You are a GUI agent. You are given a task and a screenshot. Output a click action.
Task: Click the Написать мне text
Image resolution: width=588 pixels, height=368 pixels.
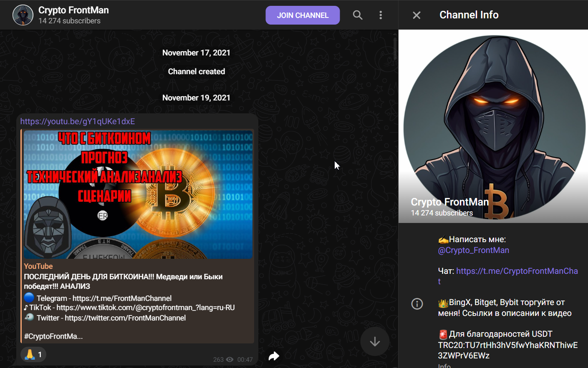(x=477, y=239)
